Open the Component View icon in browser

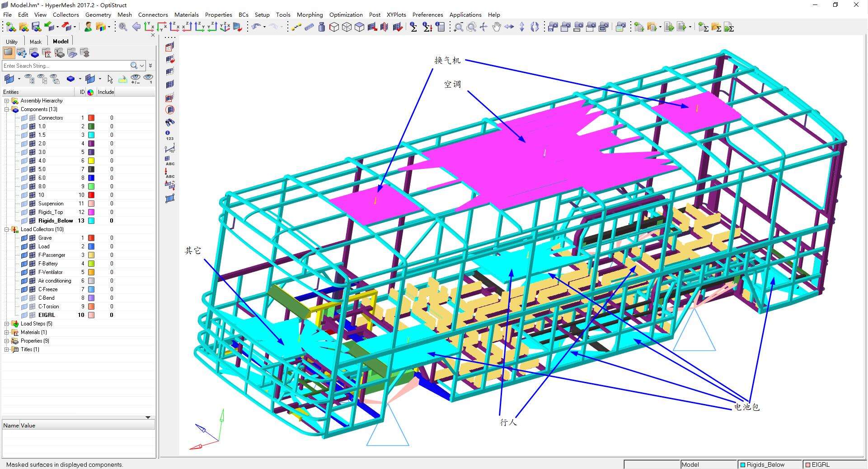click(x=34, y=53)
